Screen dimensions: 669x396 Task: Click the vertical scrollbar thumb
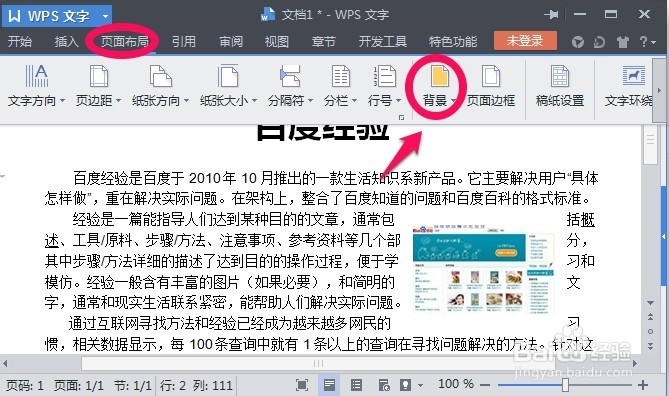651,145
